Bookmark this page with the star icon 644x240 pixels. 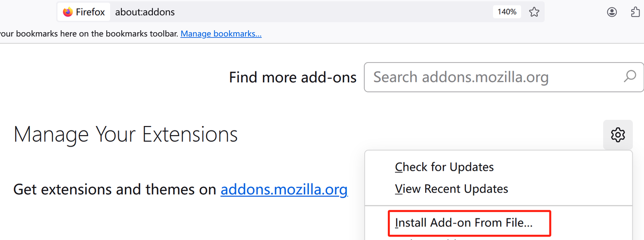pyautogui.click(x=534, y=12)
